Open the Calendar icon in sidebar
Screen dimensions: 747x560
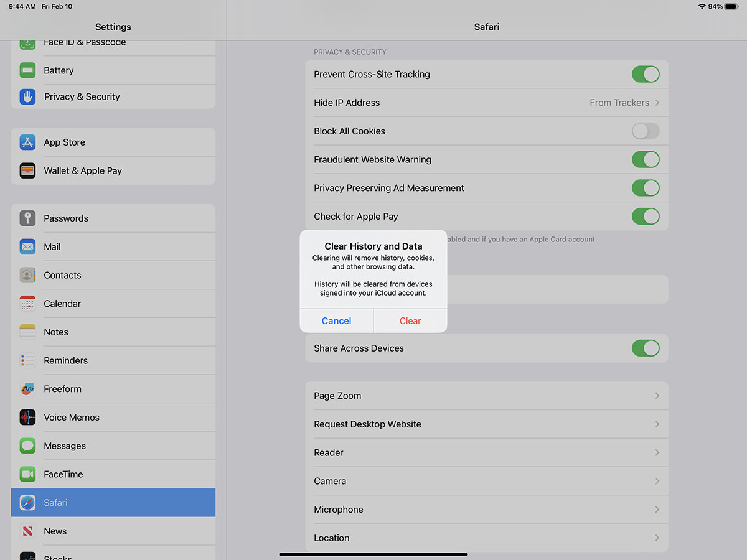27,304
